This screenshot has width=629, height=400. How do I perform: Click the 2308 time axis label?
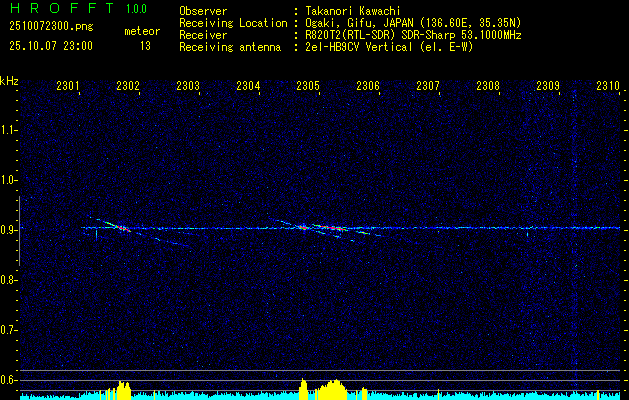click(x=488, y=86)
